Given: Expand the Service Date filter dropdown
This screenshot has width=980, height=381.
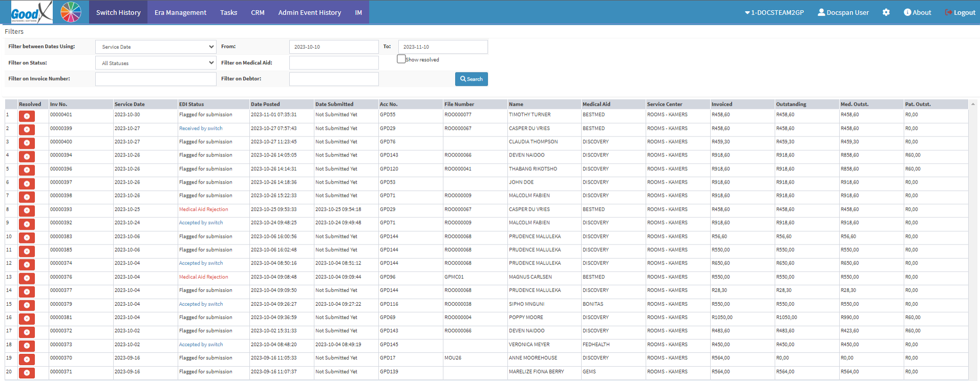Looking at the screenshot, I should tap(156, 47).
